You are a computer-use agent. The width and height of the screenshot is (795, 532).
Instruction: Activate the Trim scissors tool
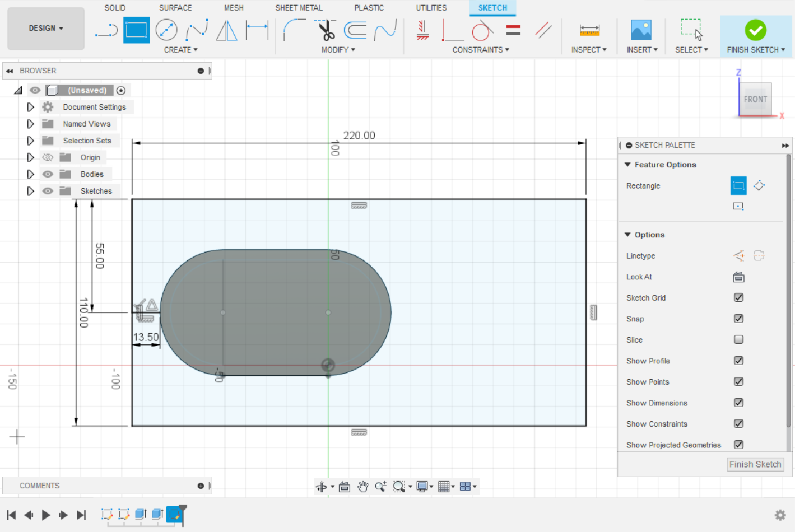click(326, 30)
